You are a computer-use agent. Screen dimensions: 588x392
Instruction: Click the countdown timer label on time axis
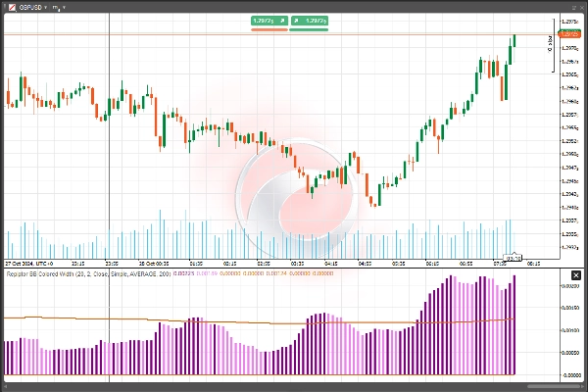point(513,259)
